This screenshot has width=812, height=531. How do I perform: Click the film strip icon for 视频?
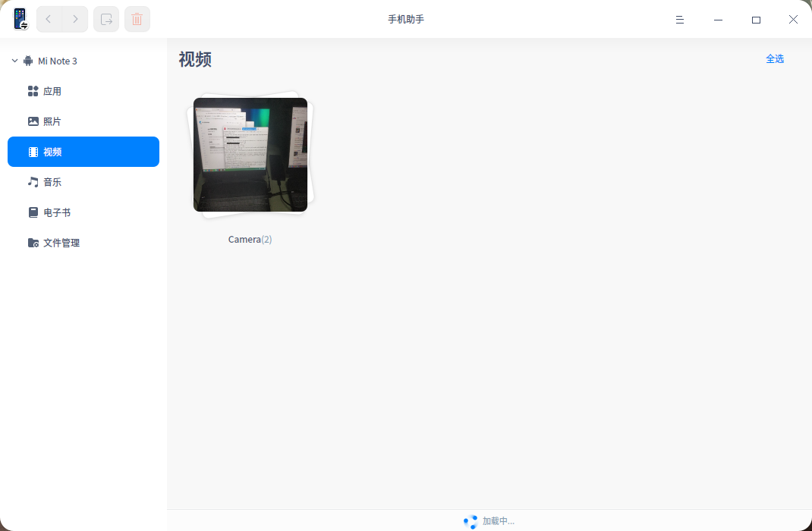(33, 152)
